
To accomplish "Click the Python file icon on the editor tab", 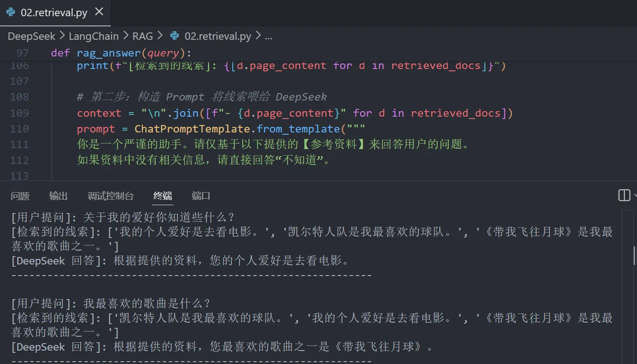I will click(11, 13).
